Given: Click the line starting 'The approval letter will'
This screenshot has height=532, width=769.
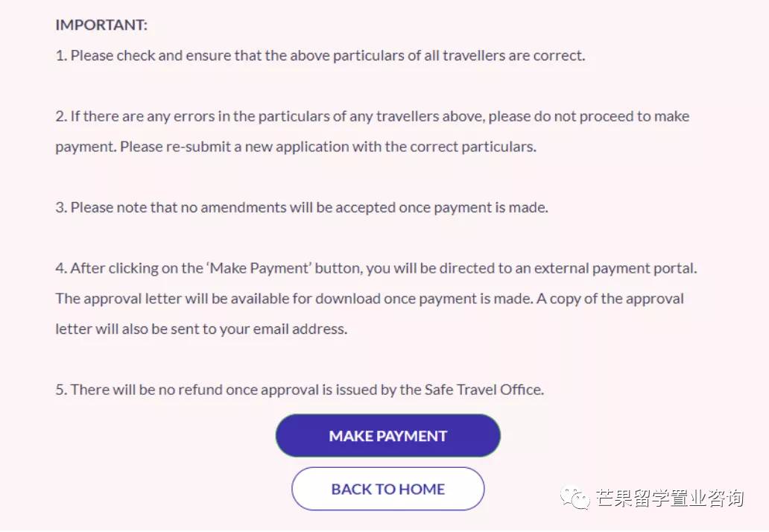Looking at the screenshot, I should tap(369, 299).
